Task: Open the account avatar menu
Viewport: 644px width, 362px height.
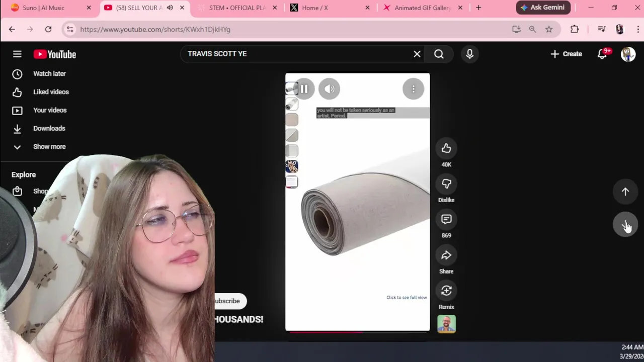Action: (628, 54)
